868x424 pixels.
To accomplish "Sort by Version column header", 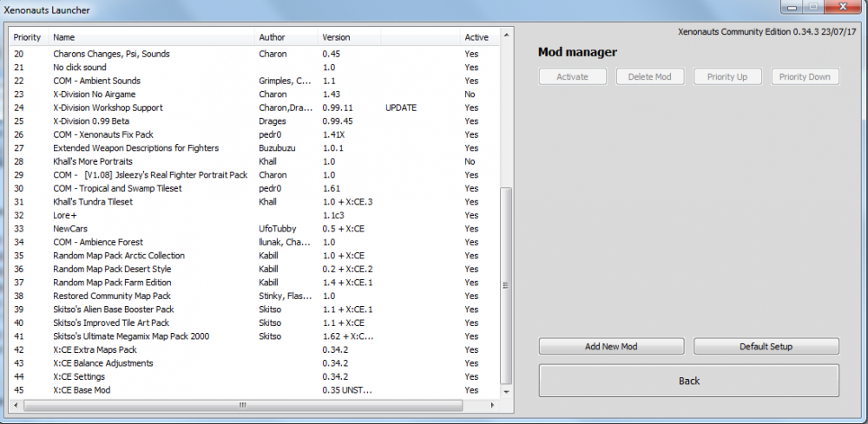I will (350, 37).
